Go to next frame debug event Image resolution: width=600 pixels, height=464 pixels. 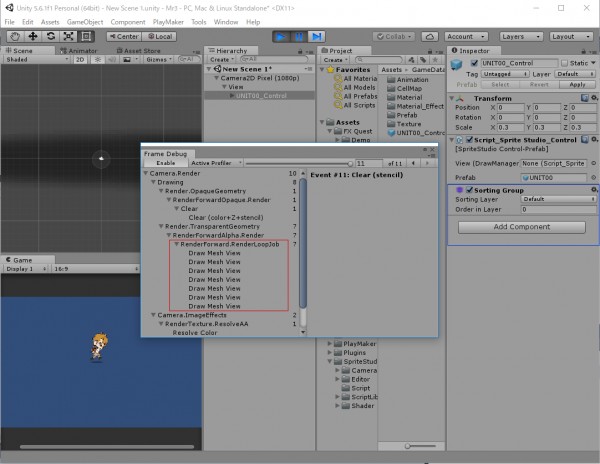point(428,163)
